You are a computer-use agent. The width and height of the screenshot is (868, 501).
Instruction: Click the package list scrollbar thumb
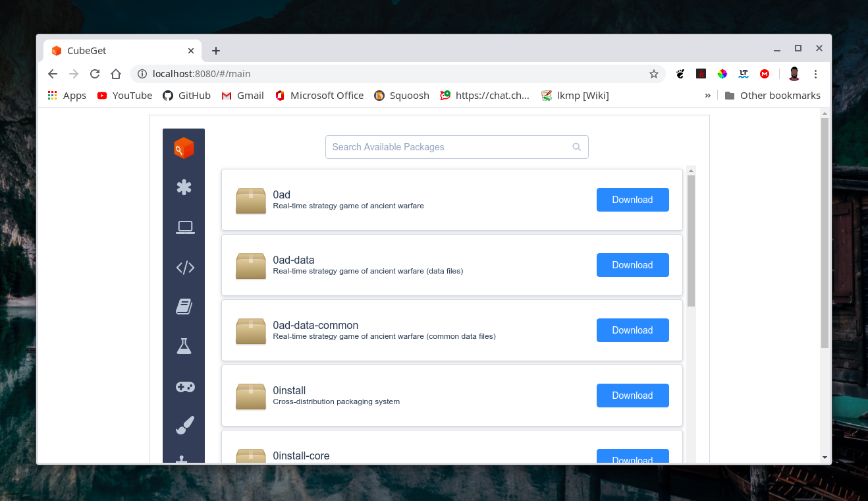(691, 241)
